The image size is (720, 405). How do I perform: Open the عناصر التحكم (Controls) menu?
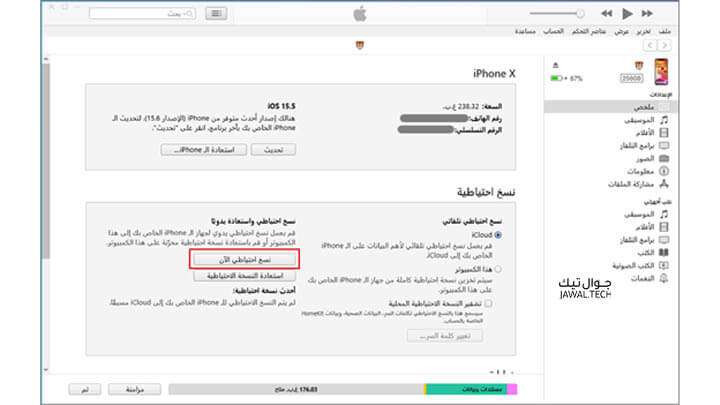pos(589,31)
